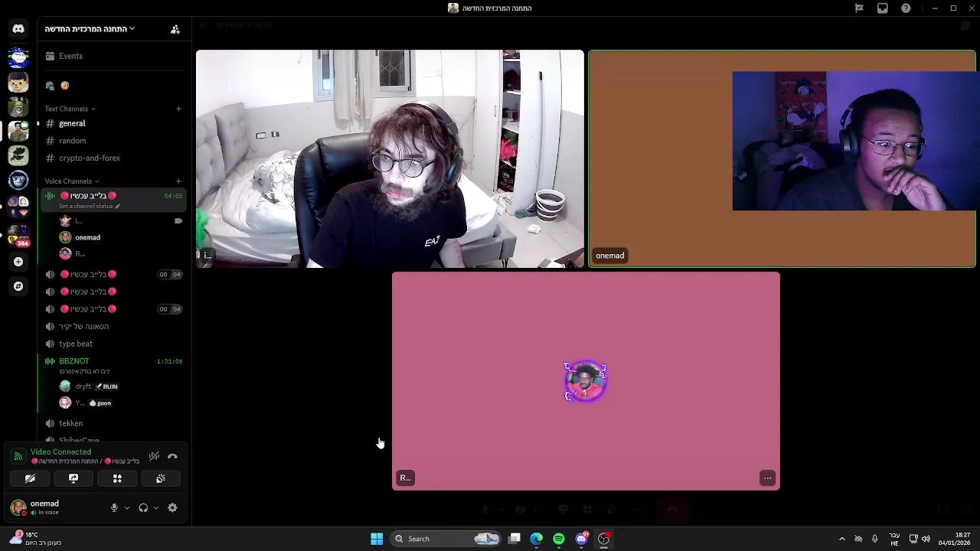Screen dimensions: 980x551
Task: Create a new voice channel with plus icon
Action: click(x=178, y=181)
